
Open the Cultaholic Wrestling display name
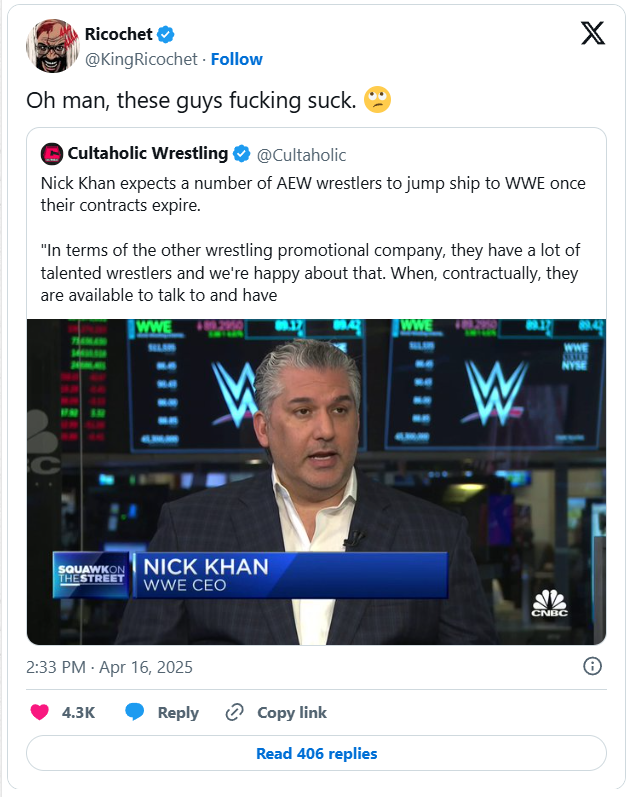pos(148,154)
